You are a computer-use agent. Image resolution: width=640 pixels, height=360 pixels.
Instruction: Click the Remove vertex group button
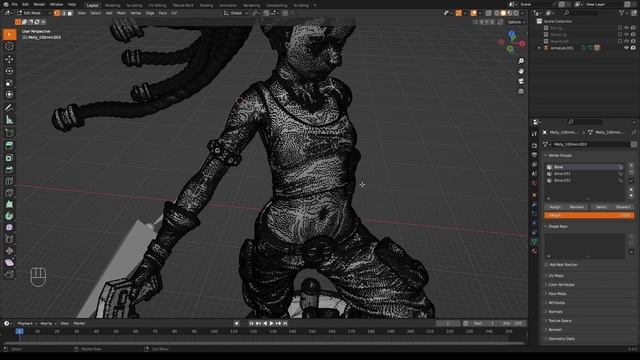(x=577, y=207)
